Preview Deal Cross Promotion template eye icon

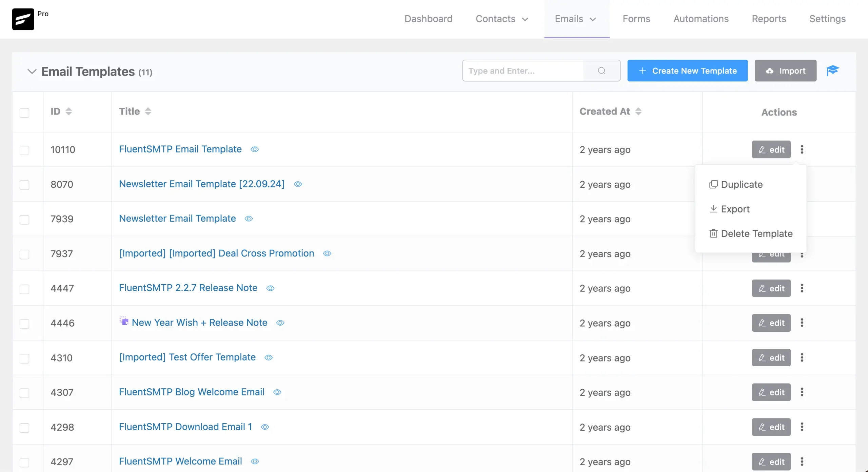tap(327, 253)
